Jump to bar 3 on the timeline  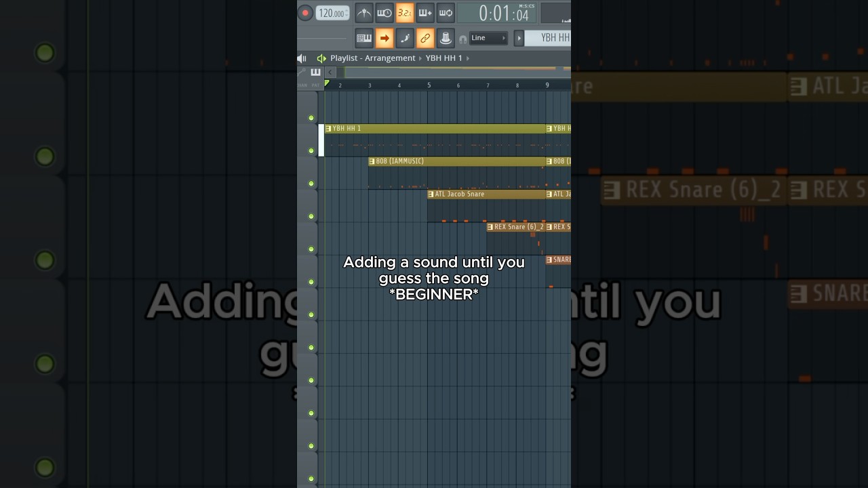point(370,85)
